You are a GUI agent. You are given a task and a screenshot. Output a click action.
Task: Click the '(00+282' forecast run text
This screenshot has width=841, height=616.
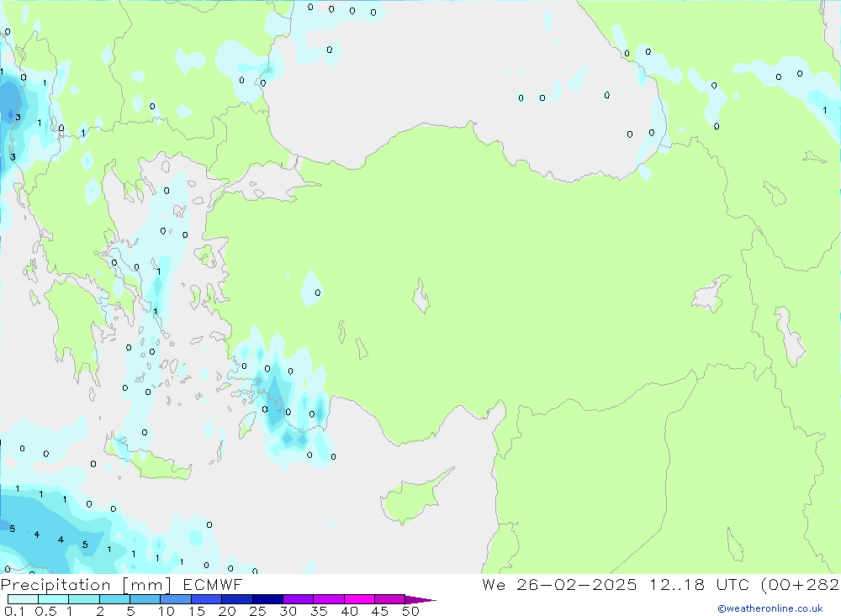click(x=801, y=585)
